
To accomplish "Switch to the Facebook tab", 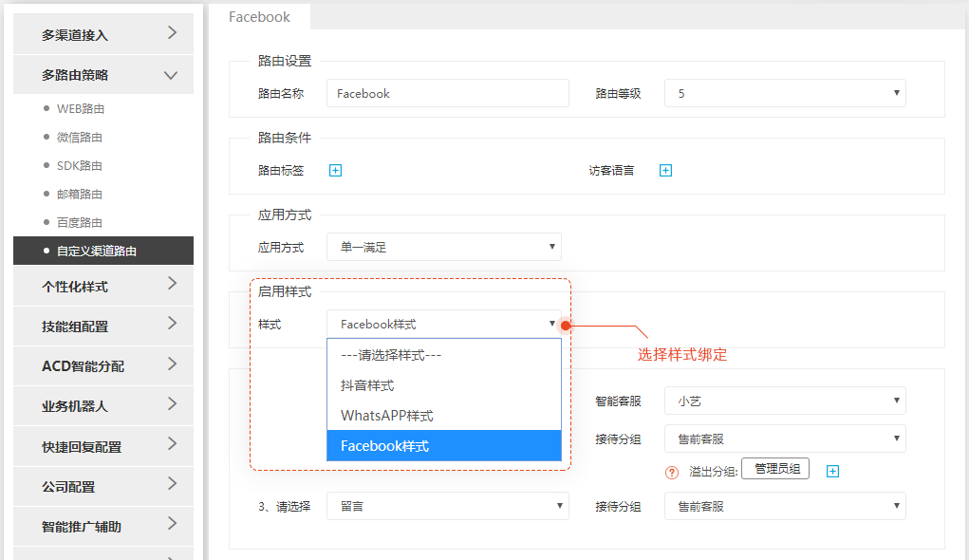I will (259, 17).
